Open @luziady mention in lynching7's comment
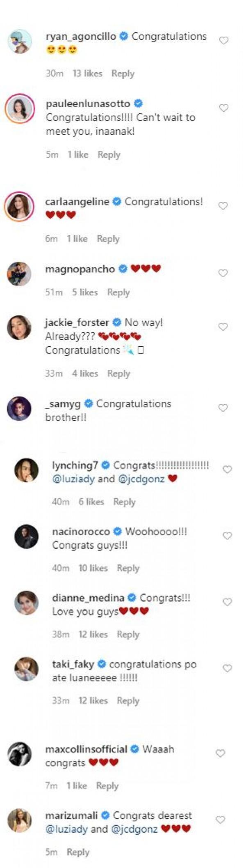Screen dimensions: 246x868 [73, 479]
